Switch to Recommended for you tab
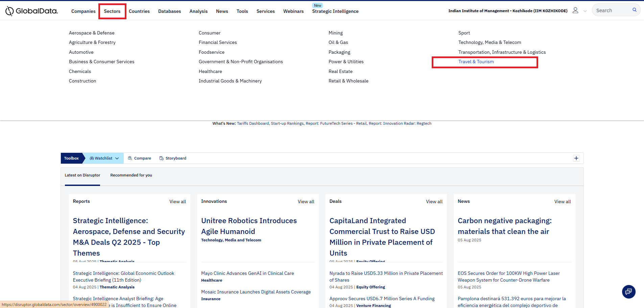Screen dimensions: 644x308 (131, 175)
